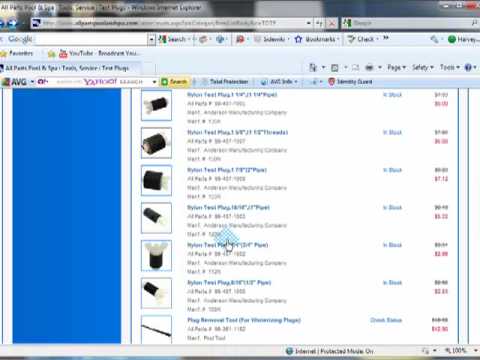The width and height of the screenshot is (480, 360).
Task: Click the Google Toolbar search field
Action: (x=90, y=39)
